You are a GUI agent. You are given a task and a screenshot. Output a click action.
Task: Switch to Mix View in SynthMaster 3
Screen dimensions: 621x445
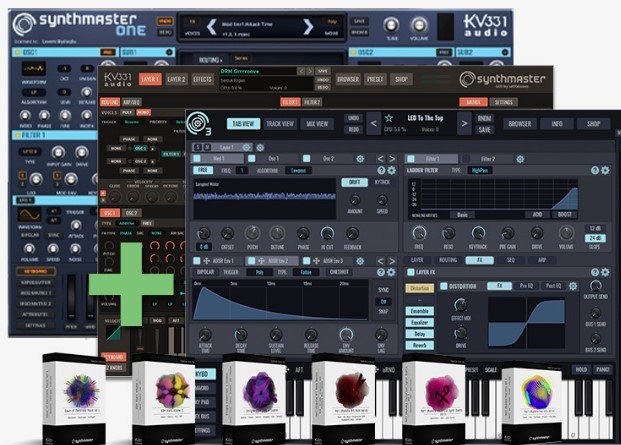pyautogui.click(x=317, y=124)
